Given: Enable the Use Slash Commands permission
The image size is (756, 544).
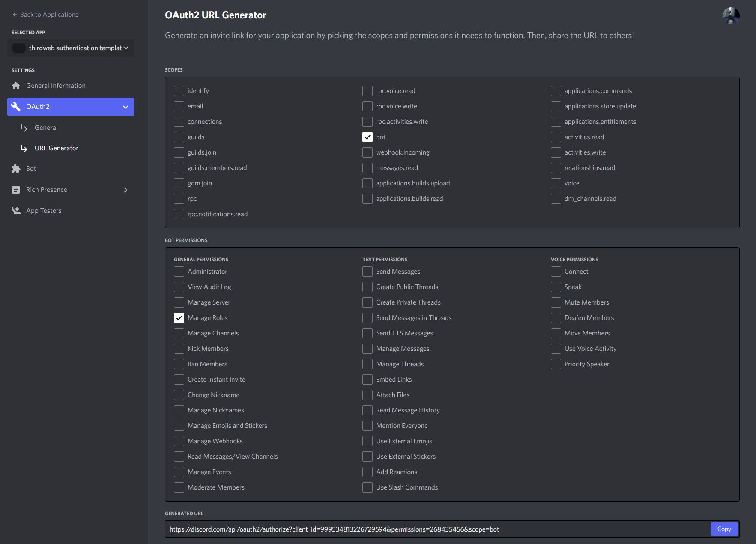Looking at the screenshot, I should (x=368, y=487).
